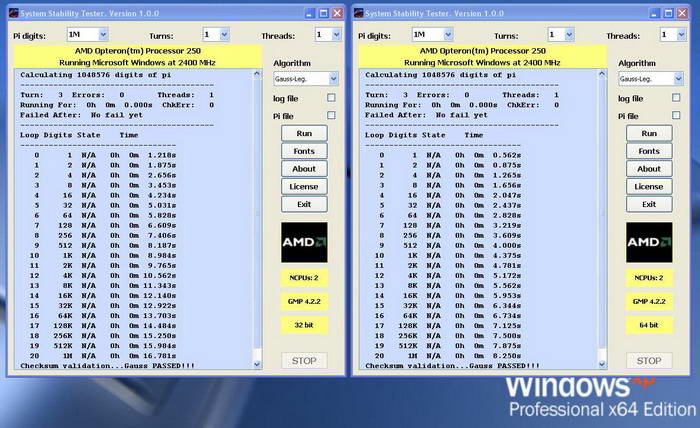Open Threads dropdown in right window
700x428 pixels.
coord(681,34)
